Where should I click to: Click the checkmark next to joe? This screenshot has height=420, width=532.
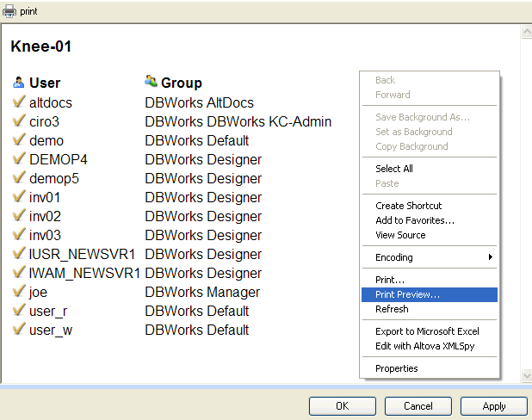pyautogui.click(x=19, y=292)
